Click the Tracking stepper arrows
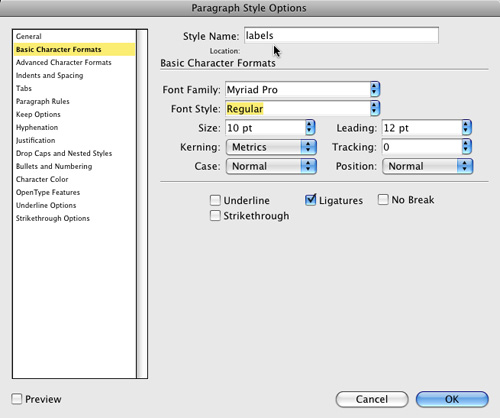This screenshot has width=500, height=418. coord(466,147)
